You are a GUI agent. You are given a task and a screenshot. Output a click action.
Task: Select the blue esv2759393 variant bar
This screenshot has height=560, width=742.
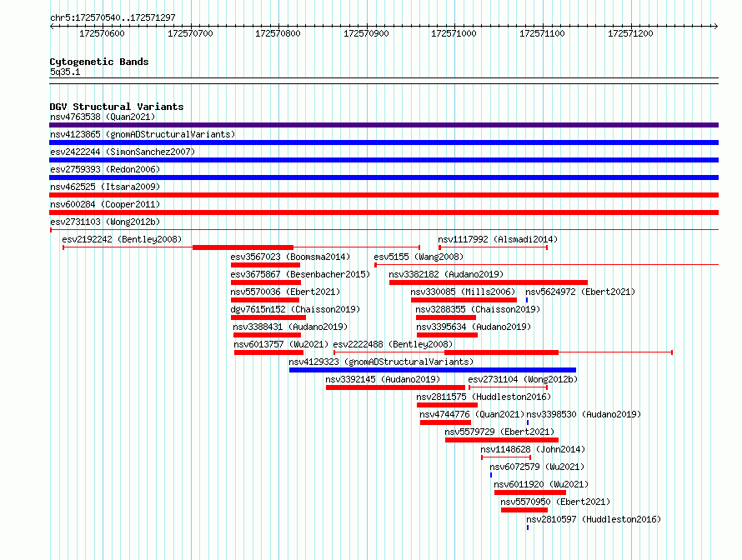[384, 177]
